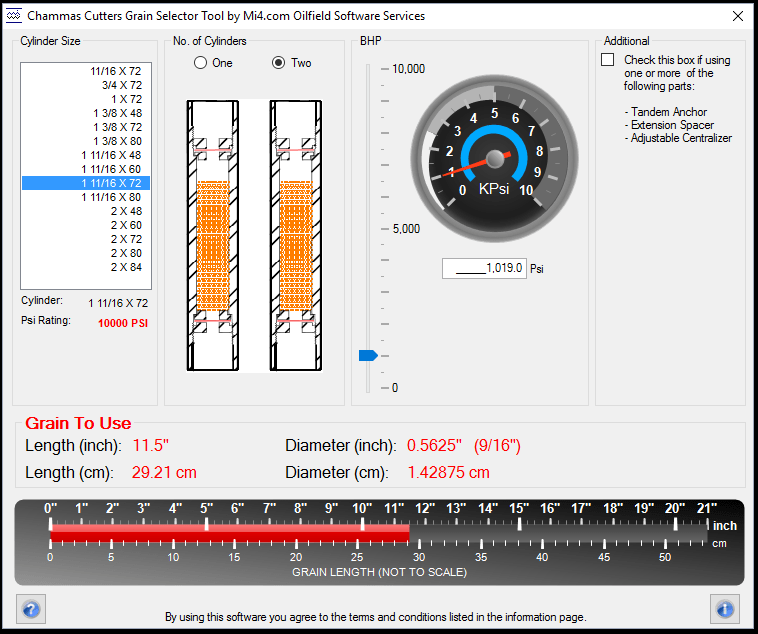Open the help question mark button

tap(31, 609)
